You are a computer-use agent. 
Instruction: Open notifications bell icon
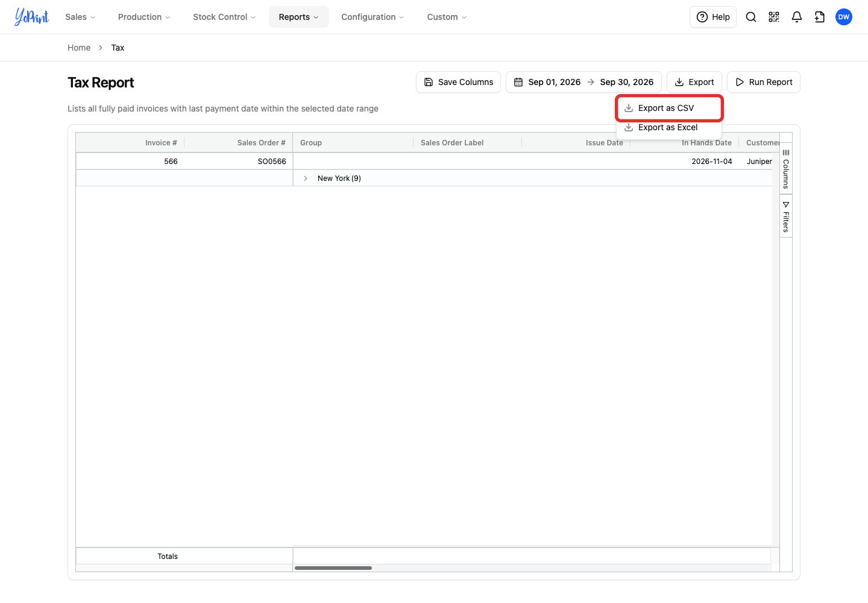[797, 17]
